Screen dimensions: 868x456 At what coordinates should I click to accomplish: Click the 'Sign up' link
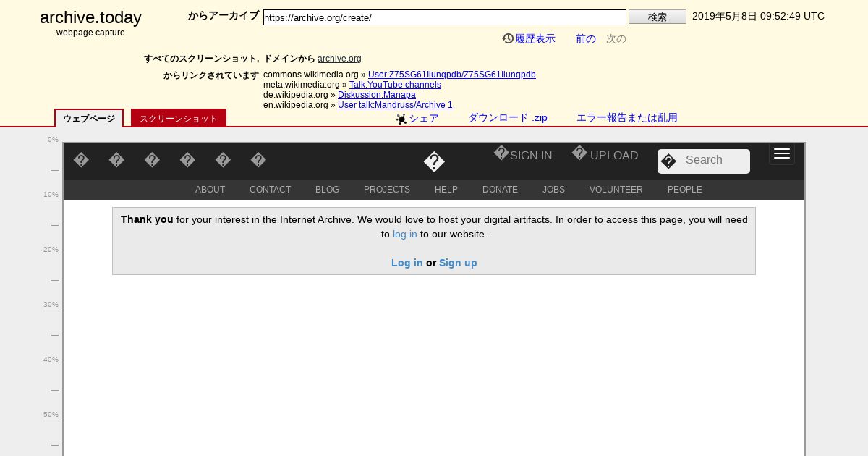click(x=458, y=263)
